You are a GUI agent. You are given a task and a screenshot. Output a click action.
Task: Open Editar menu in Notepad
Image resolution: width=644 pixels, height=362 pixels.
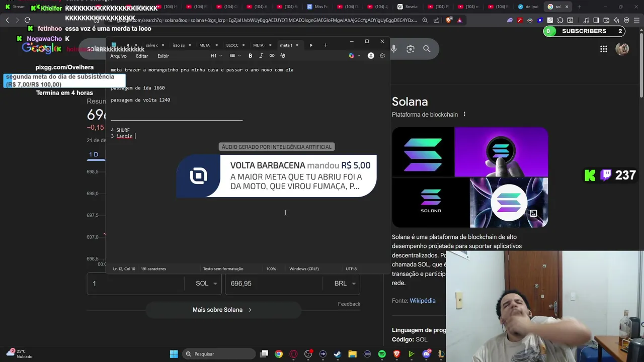pyautogui.click(x=142, y=56)
